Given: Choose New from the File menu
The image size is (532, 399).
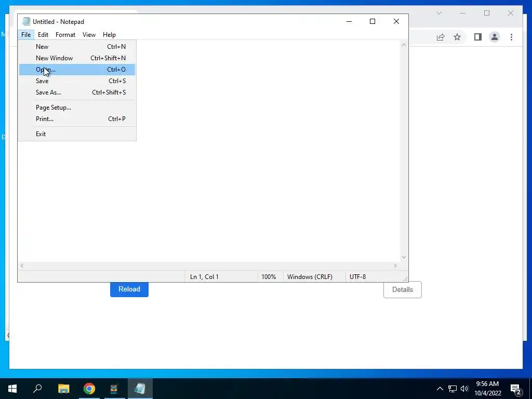Looking at the screenshot, I should (x=77, y=46).
